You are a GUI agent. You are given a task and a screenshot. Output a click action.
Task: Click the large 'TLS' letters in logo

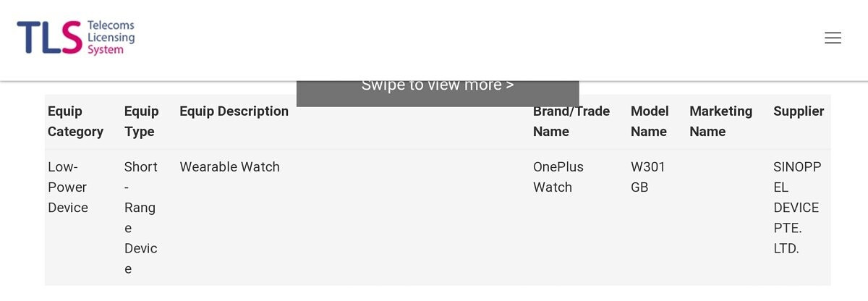tap(48, 38)
